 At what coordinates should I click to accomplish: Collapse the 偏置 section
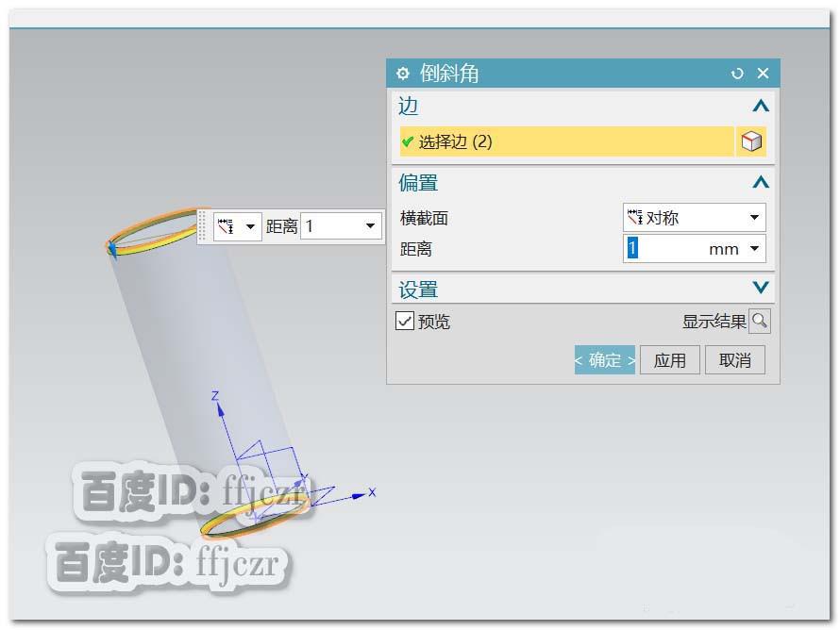pos(761,182)
